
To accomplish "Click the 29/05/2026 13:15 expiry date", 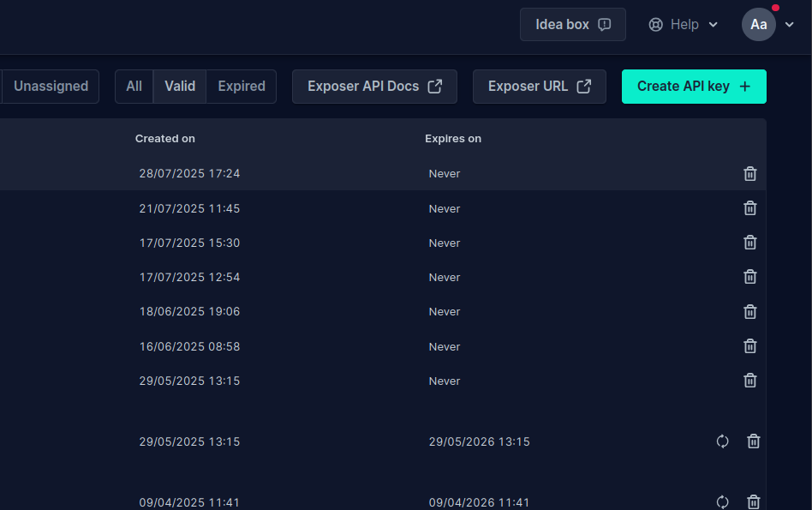I will click(479, 441).
